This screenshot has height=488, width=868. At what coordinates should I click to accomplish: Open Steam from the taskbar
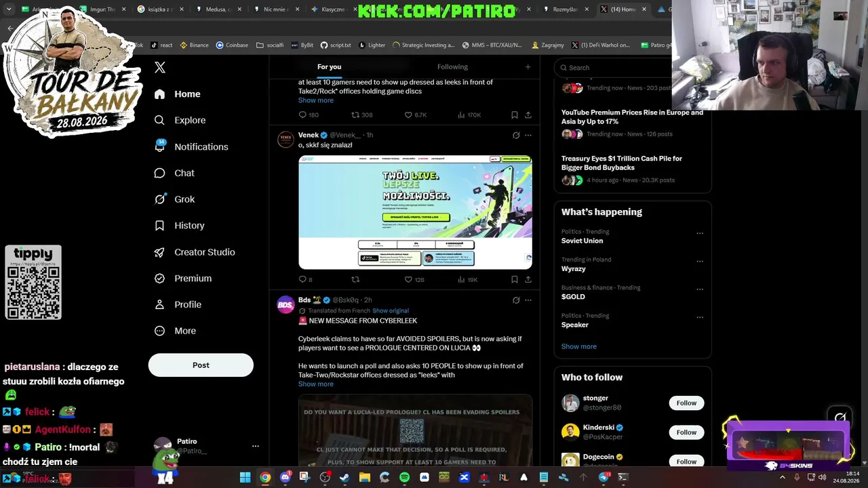(344, 477)
